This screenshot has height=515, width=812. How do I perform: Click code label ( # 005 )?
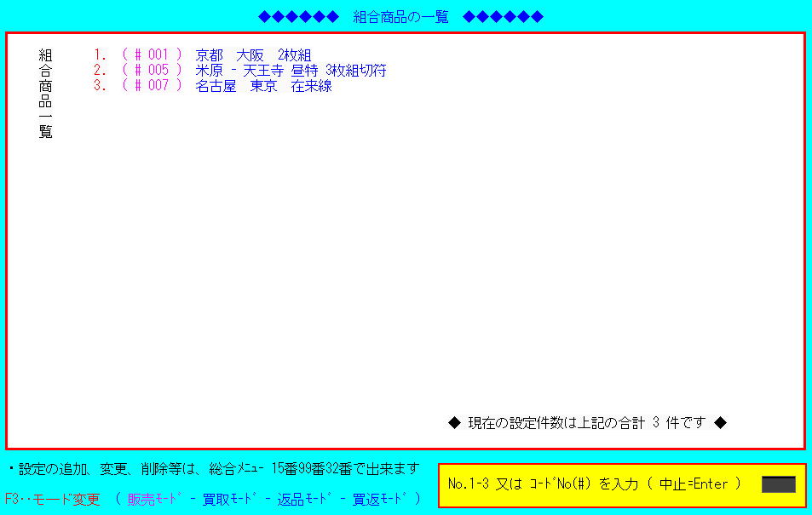(x=152, y=70)
